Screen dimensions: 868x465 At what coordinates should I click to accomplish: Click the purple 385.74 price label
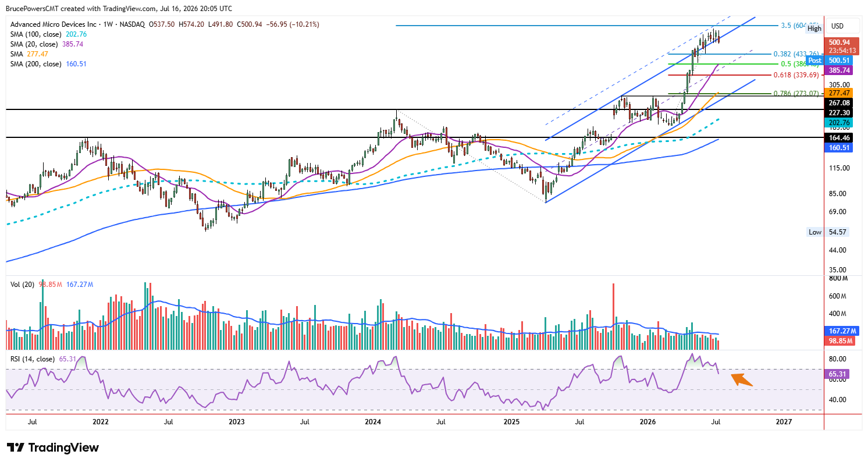[x=839, y=70]
